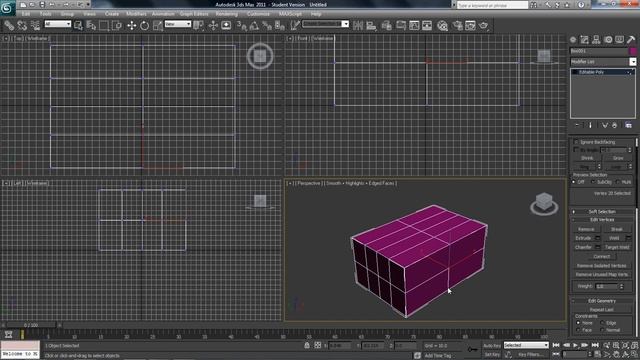Screen dimensions: 640x360
Task: Click Mirror tool in toolbar
Action: pyautogui.click(x=358, y=26)
